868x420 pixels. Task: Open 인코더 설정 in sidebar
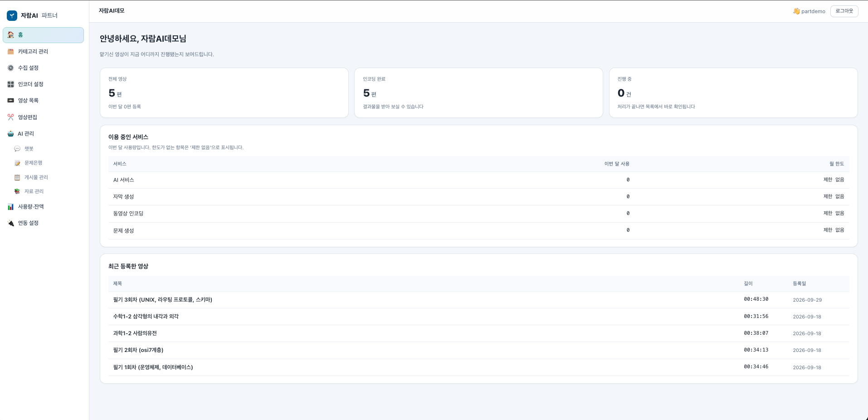[x=43, y=84]
